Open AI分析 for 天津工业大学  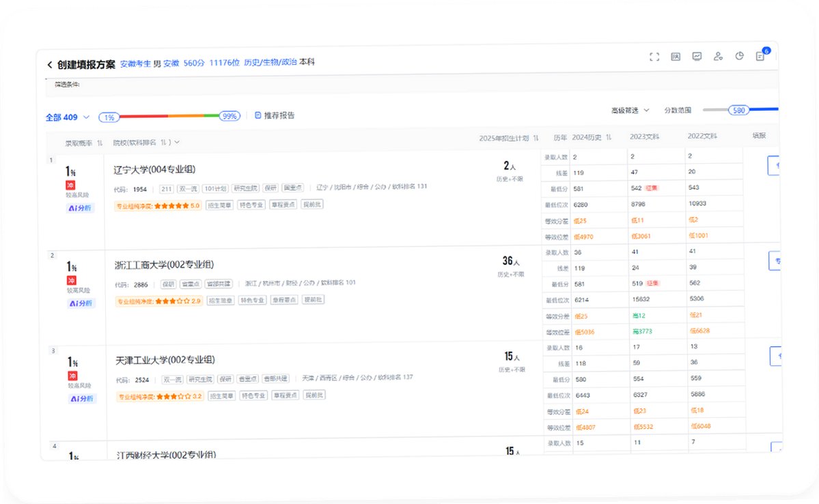[83, 399]
